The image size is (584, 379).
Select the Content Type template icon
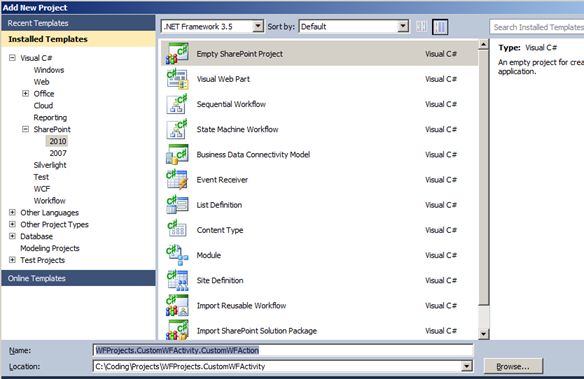(x=177, y=230)
